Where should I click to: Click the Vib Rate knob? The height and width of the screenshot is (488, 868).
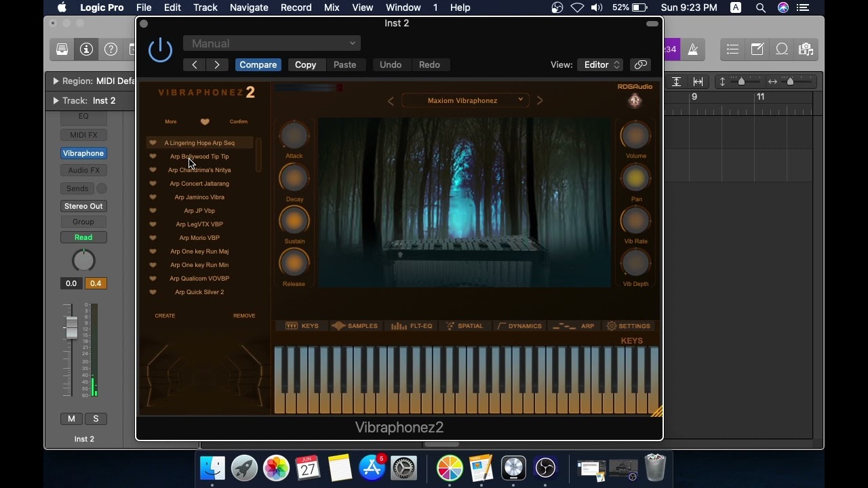coord(635,220)
